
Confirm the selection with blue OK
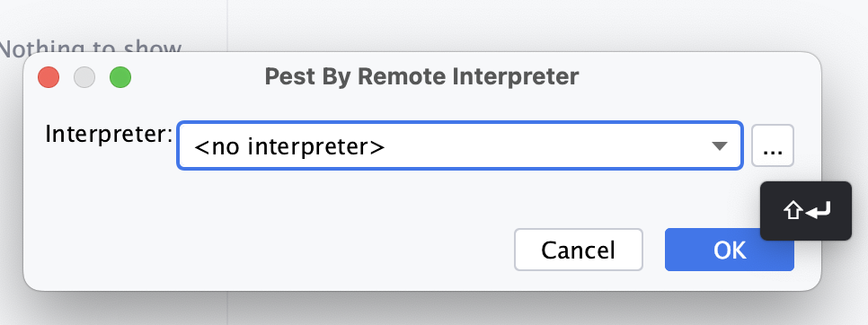[730, 250]
